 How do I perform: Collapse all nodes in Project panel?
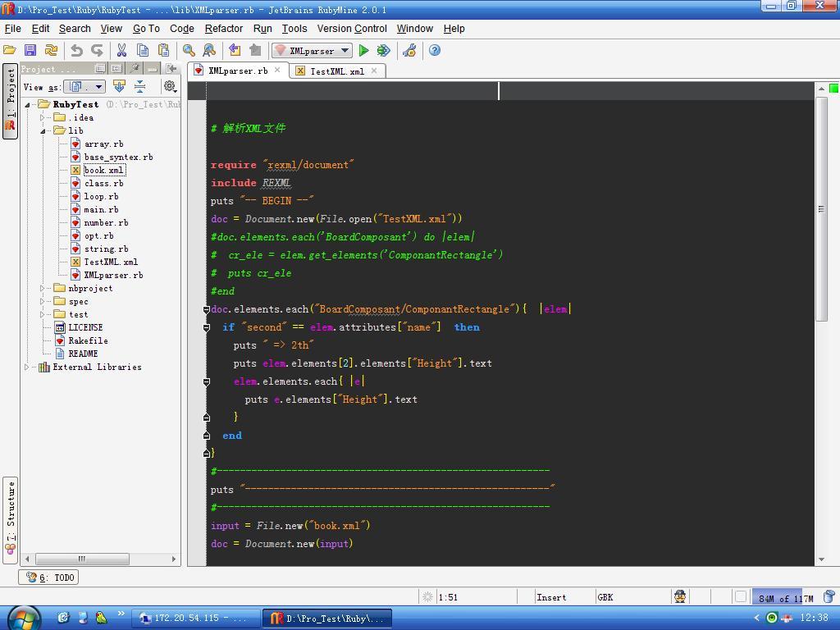click(139, 86)
